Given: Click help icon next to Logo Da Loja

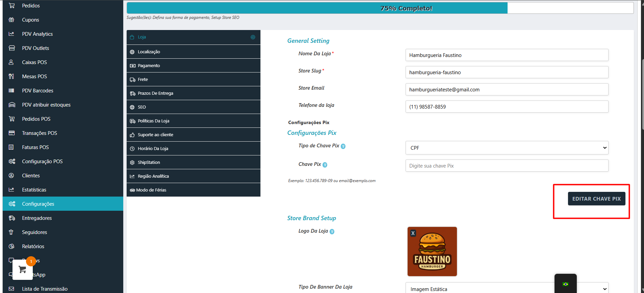Looking at the screenshot, I should (x=332, y=232).
